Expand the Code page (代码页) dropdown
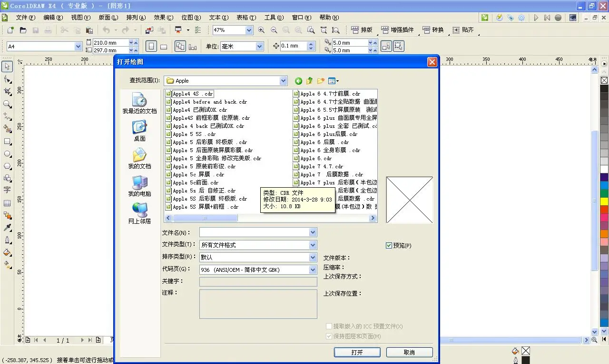The height and width of the screenshot is (364, 609). pos(313,269)
